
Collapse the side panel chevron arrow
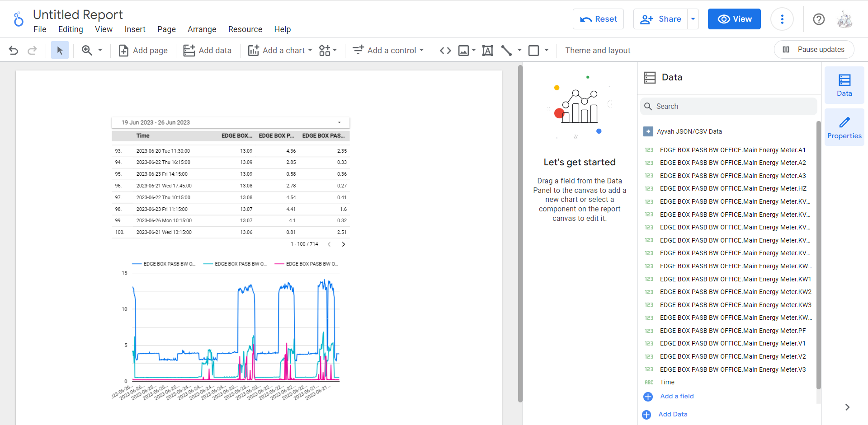tap(847, 407)
